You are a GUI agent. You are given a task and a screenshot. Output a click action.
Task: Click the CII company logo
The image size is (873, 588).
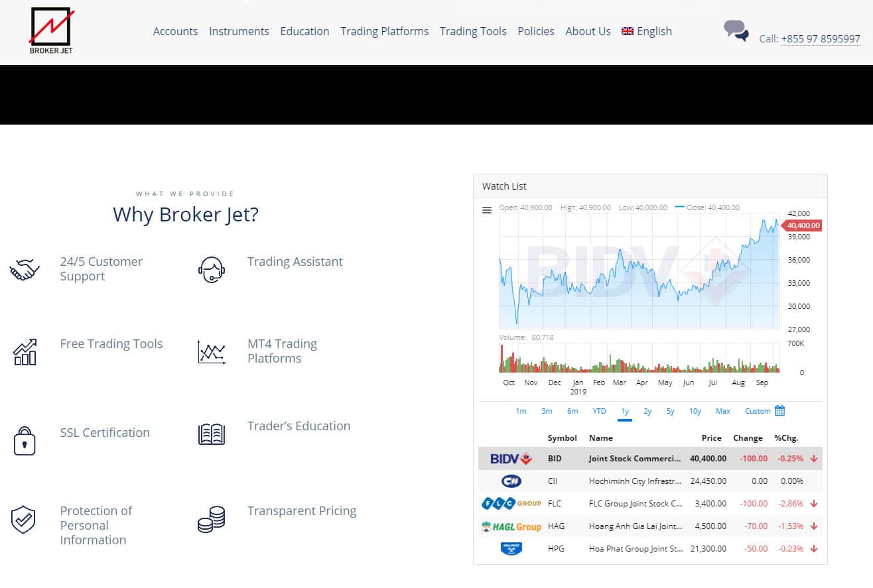[x=511, y=481]
